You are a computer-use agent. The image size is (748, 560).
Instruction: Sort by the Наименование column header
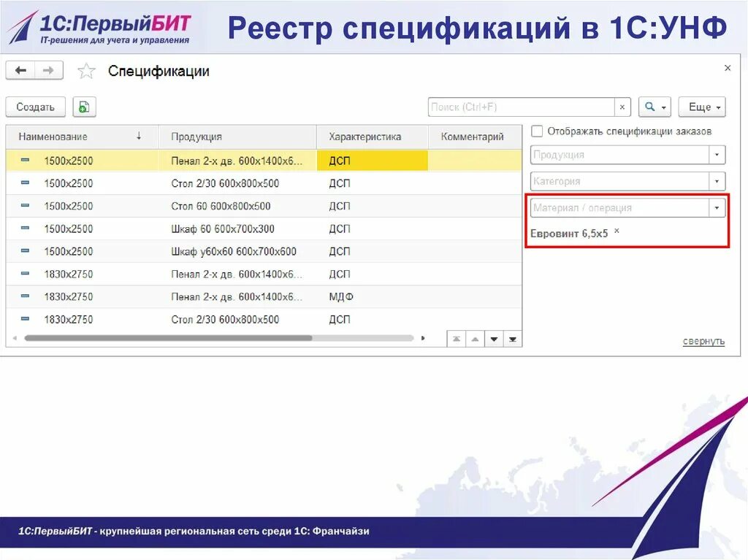tap(82, 137)
